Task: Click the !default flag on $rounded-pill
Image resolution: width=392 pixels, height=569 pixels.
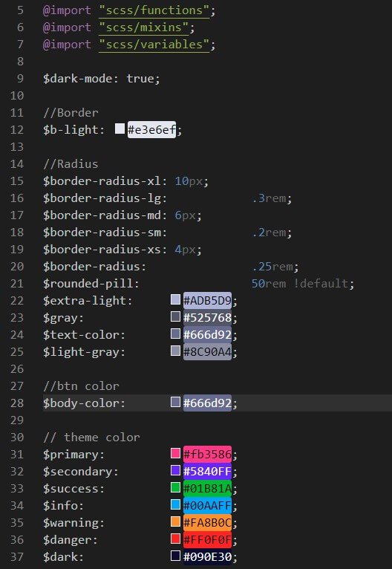Action: pyautogui.click(x=321, y=284)
